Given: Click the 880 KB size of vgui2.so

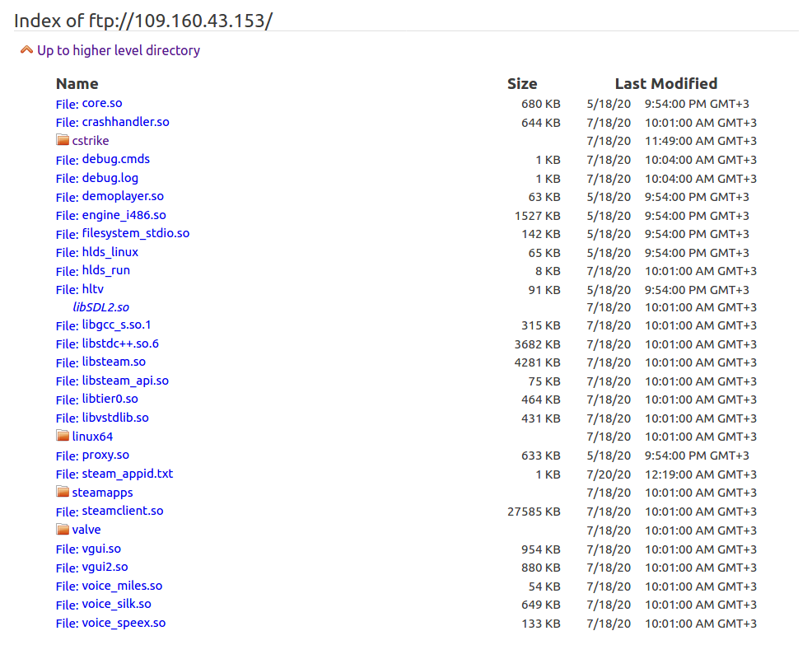Looking at the screenshot, I should (540, 568).
